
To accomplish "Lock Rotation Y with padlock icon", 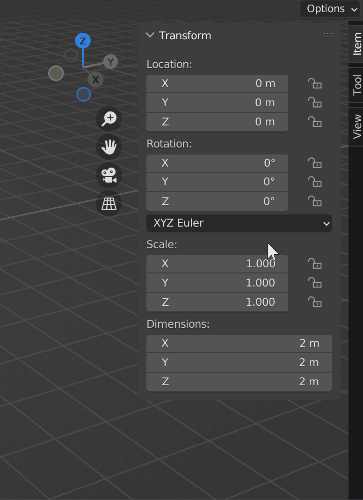I will (315, 182).
